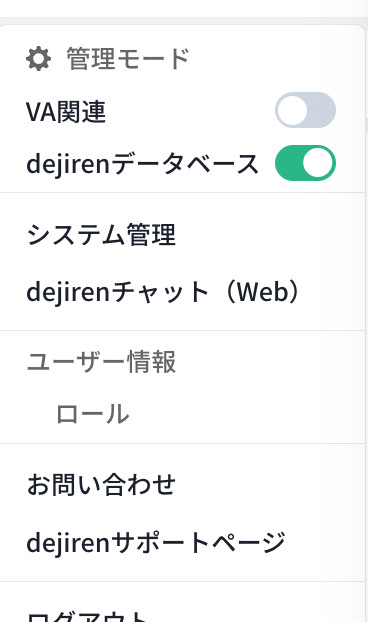The image size is (368, 622).
Task: Select the ユーザー情報 section heading
Action: tap(101, 362)
